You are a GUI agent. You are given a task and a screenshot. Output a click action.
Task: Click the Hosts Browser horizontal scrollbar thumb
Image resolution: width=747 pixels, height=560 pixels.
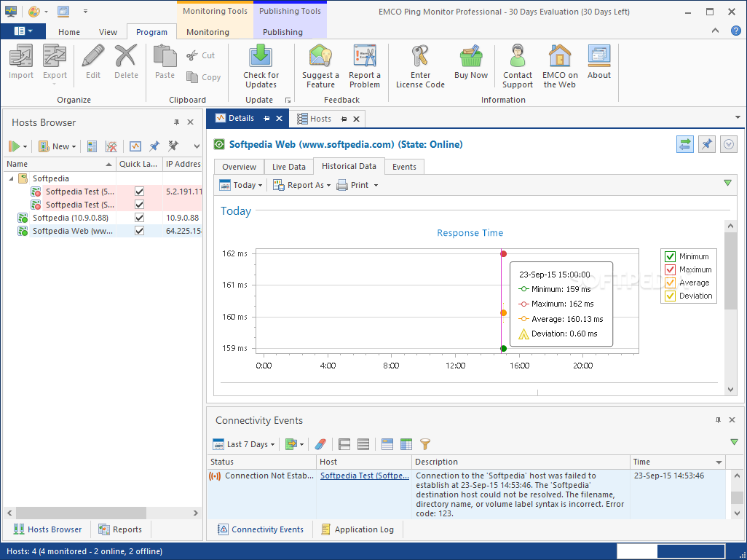81,513
